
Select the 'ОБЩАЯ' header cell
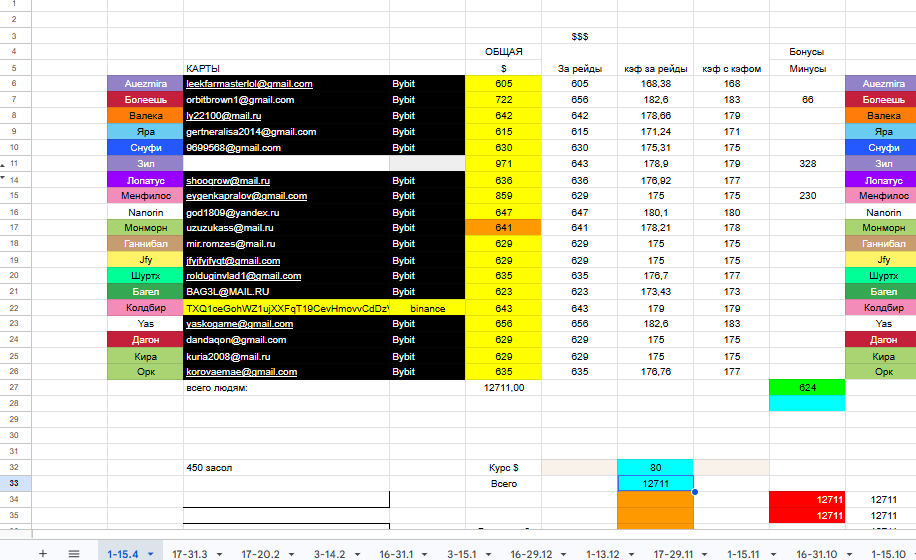pos(504,51)
